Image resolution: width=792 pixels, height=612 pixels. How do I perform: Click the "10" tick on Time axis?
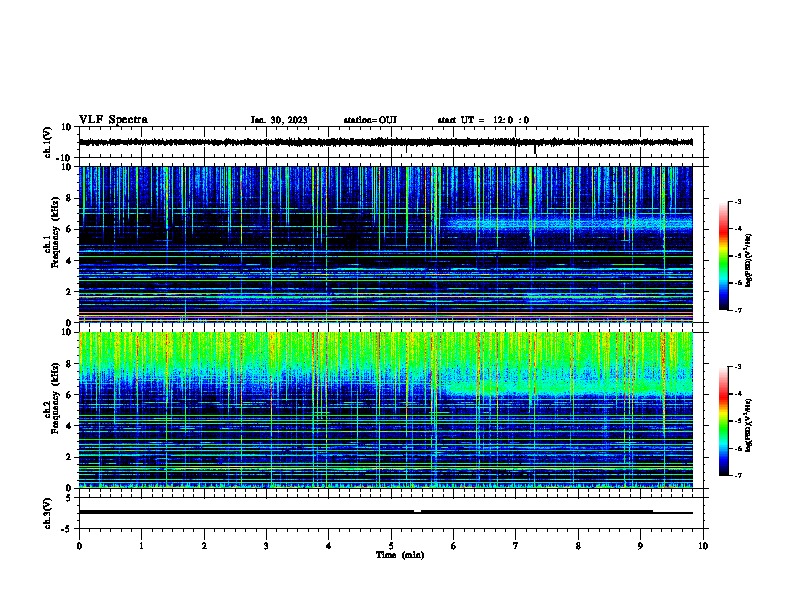[x=703, y=546]
